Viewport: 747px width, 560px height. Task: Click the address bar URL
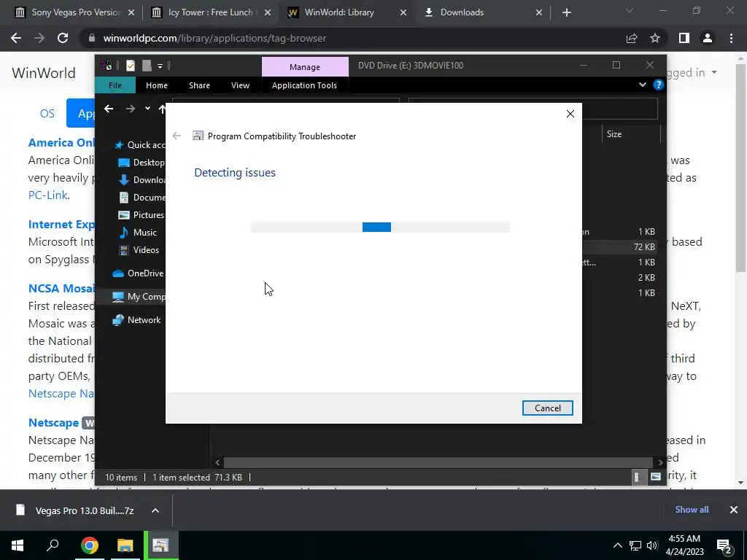(215, 38)
